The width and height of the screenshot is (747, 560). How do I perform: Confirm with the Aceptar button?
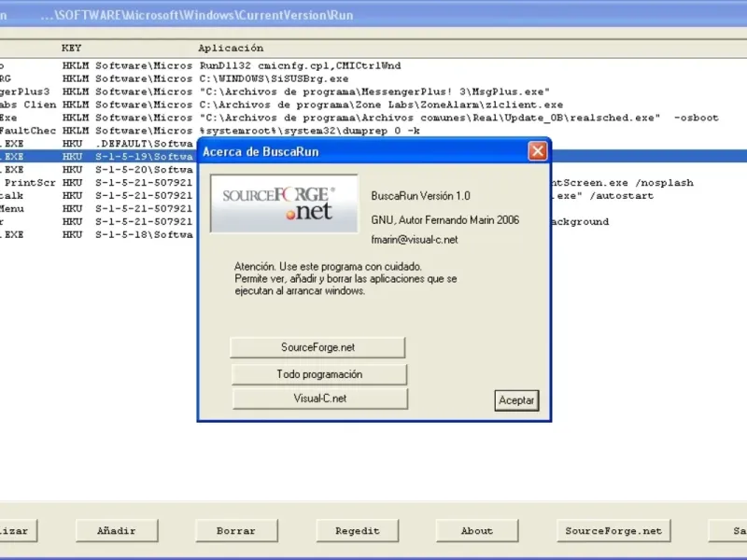pyautogui.click(x=516, y=400)
